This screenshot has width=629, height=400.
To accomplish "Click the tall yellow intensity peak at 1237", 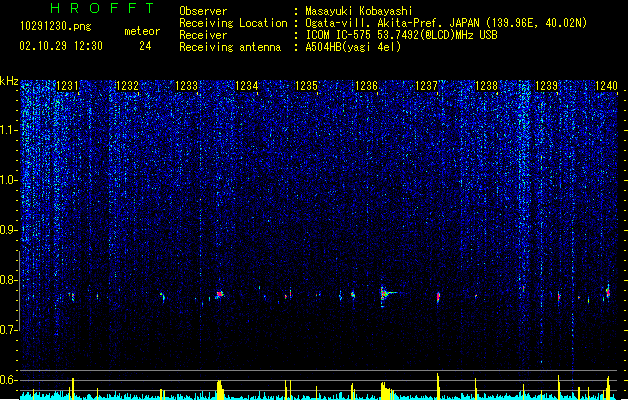I will click(x=438, y=386).
